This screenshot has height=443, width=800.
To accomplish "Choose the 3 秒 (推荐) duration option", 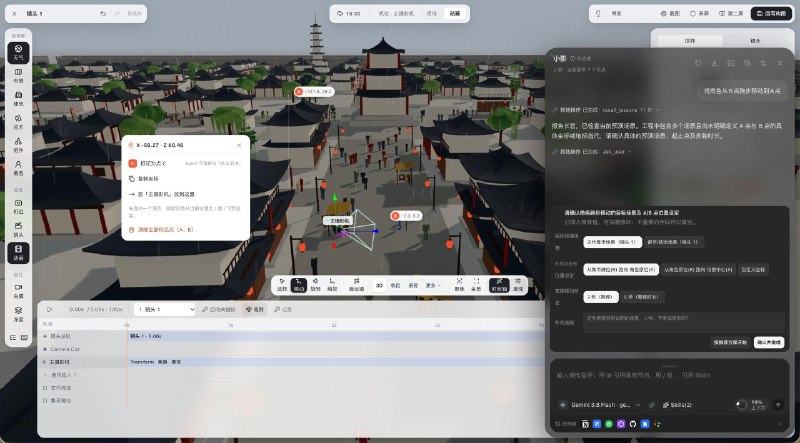I will [601, 297].
